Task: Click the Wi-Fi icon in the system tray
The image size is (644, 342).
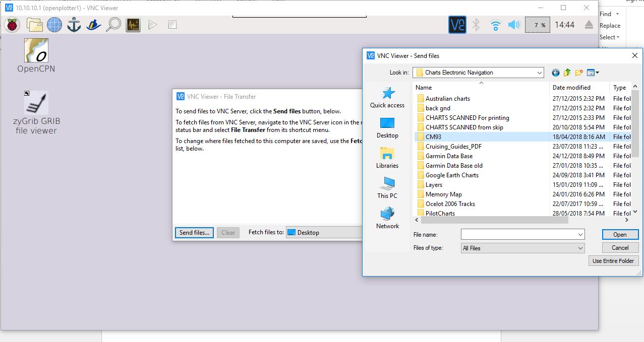Action: [495, 24]
